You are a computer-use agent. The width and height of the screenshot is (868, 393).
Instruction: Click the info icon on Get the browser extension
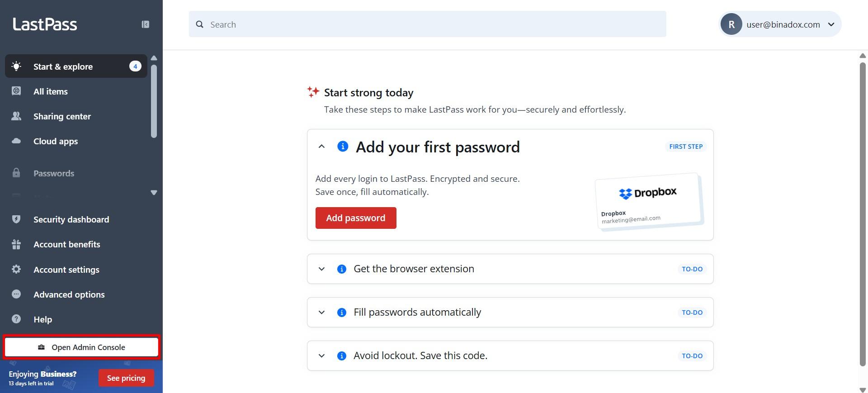(x=342, y=269)
